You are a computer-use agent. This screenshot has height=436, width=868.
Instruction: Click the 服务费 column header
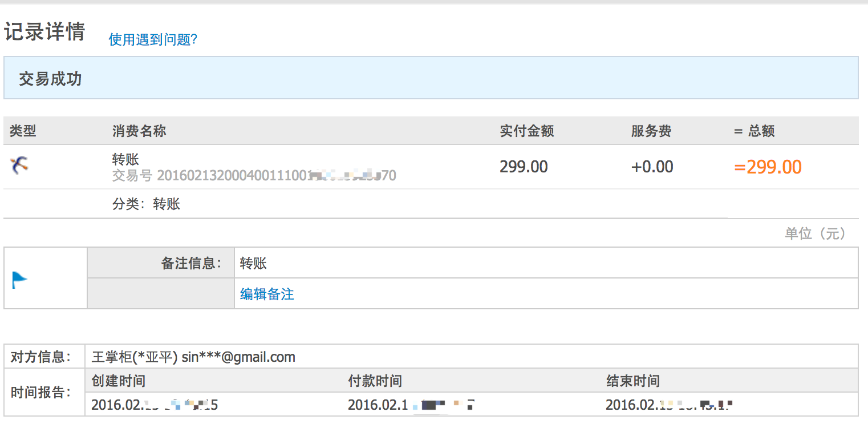pyautogui.click(x=651, y=131)
